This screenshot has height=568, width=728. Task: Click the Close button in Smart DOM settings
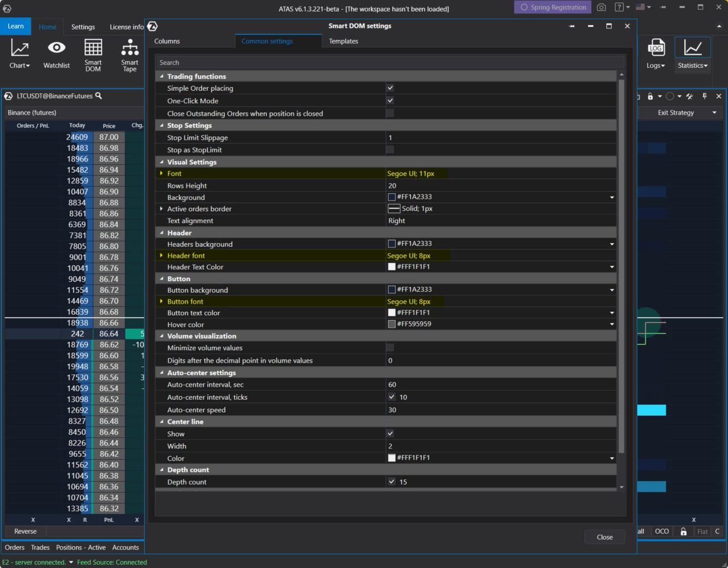604,537
